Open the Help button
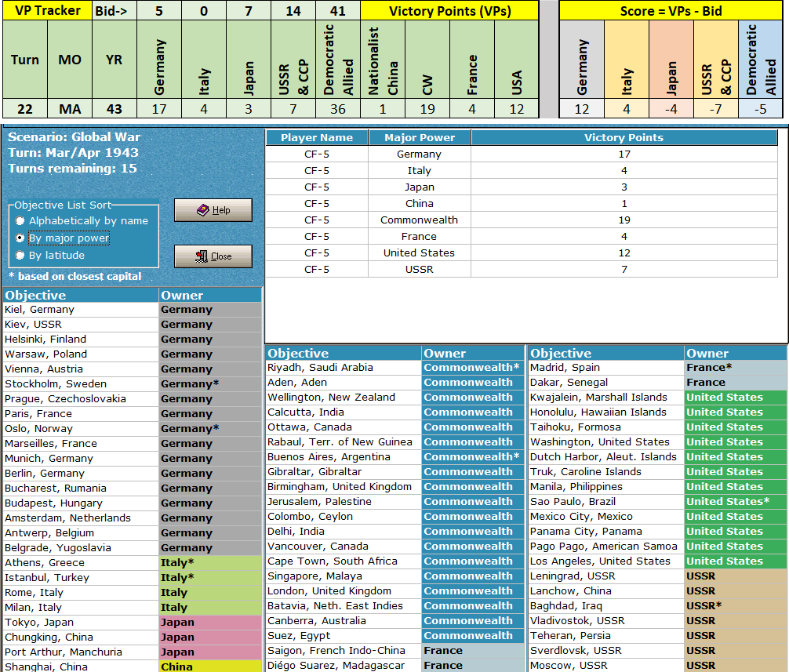789x672 pixels. point(213,210)
